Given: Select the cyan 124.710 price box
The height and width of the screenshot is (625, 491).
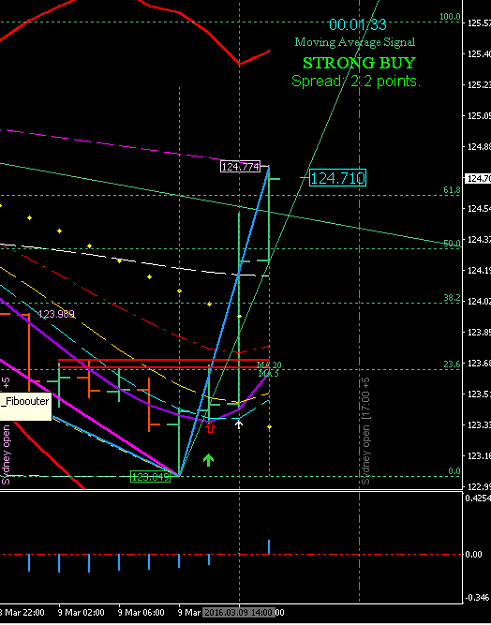Looking at the screenshot, I should point(338,178).
